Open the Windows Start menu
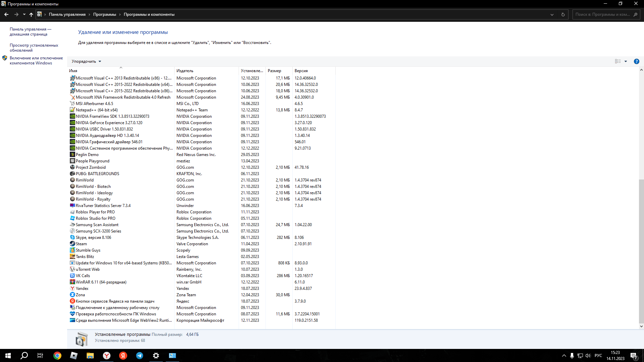Screen dimensions: 644x362 click(8, 356)
